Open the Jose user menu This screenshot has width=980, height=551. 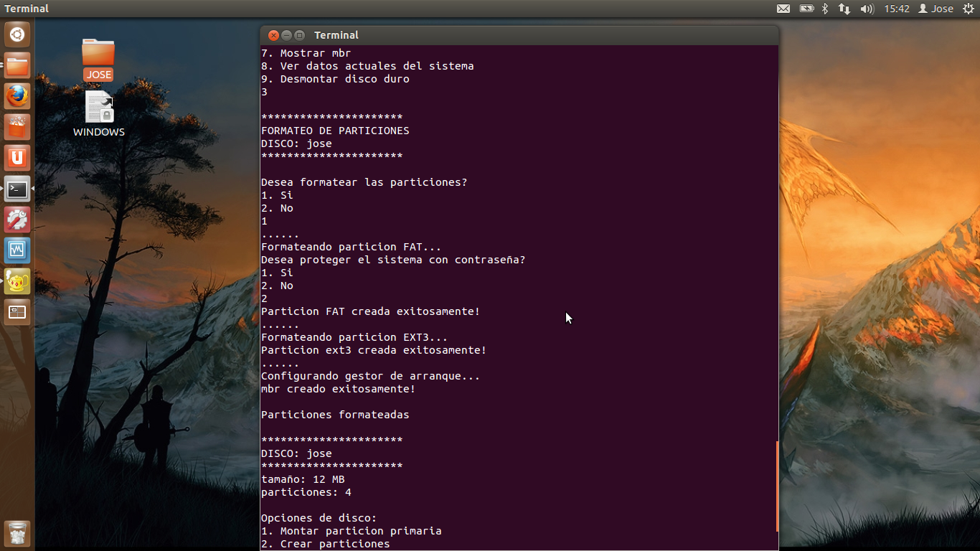click(936, 9)
